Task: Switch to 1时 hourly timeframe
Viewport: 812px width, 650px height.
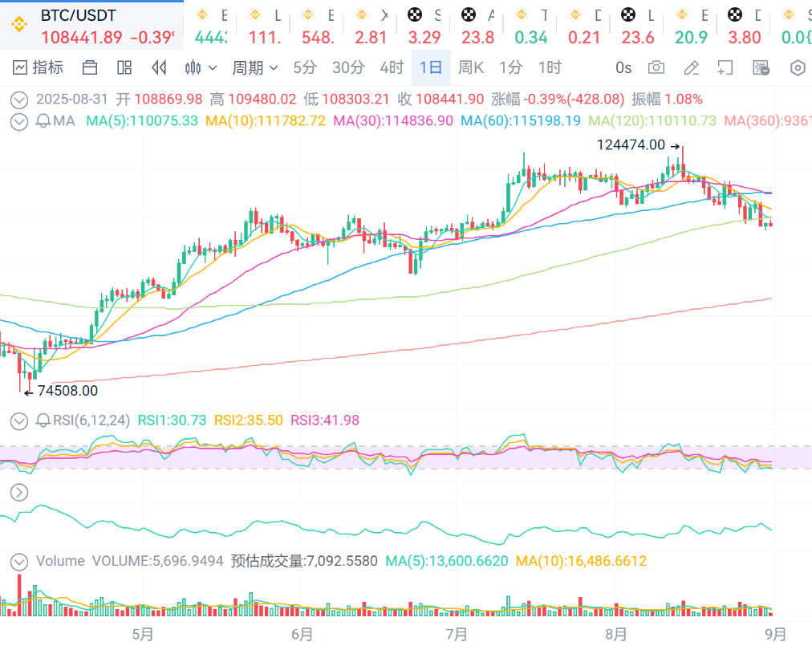Action: point(550,68)
